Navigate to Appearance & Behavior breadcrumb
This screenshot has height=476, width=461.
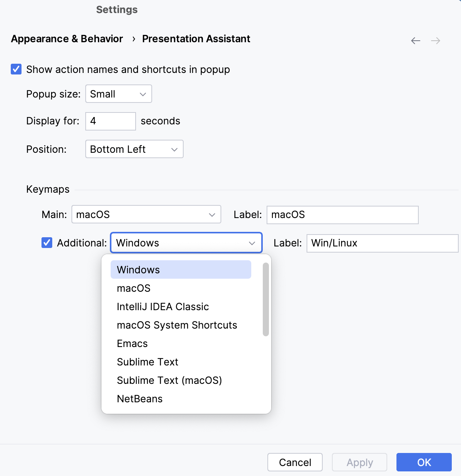point(66,39)
